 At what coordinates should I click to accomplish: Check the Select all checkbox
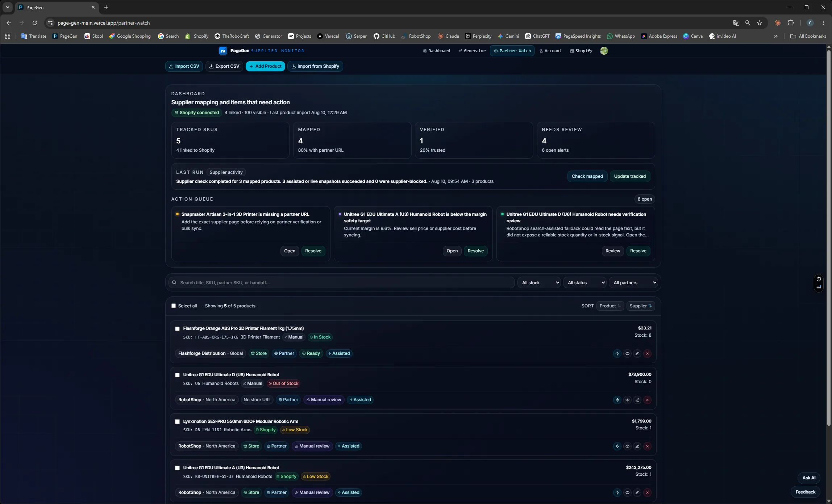174,306
